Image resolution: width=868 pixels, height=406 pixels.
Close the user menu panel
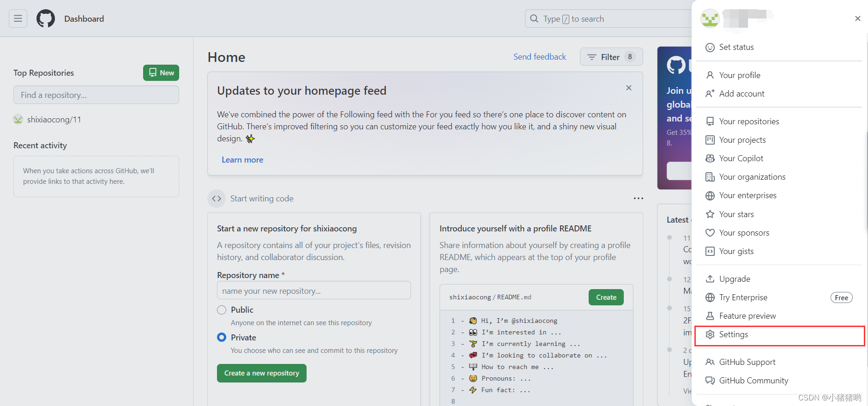point(858,18)
